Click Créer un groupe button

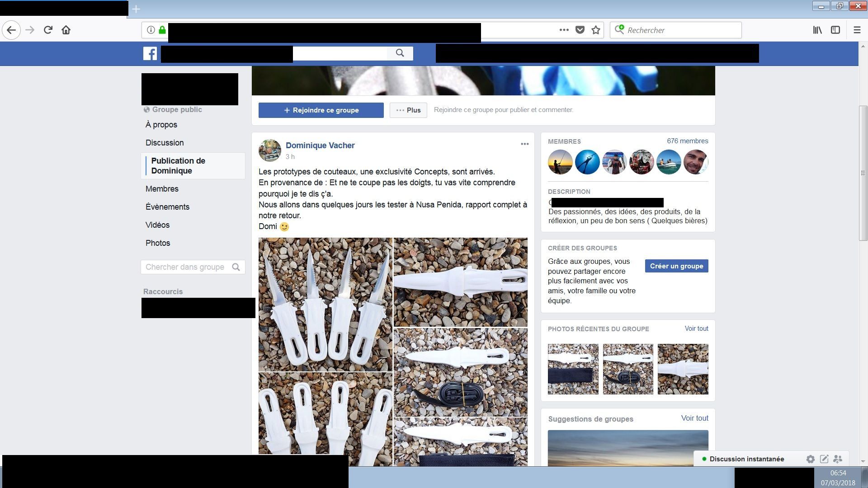pos(676,266)
